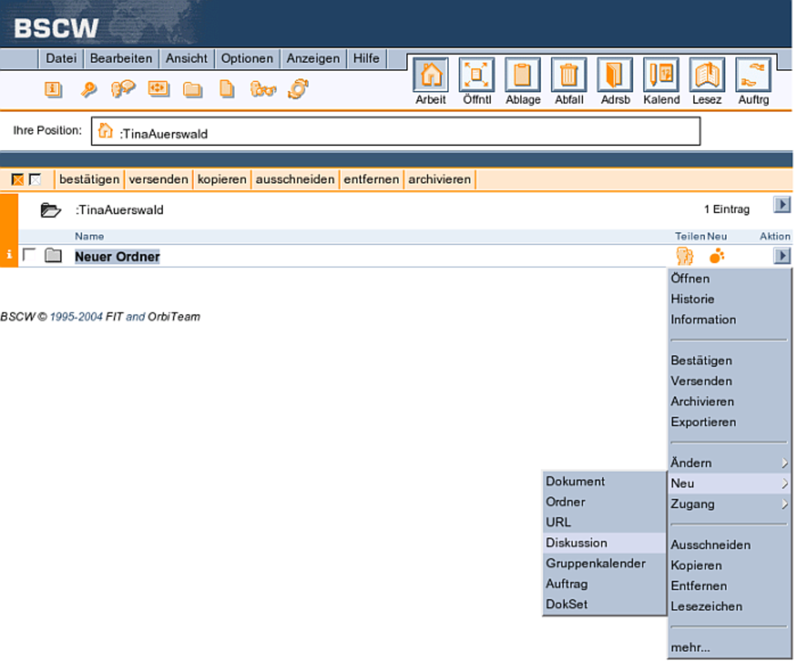Viewport: 797px width, 672px height.
Task: Open the Lesez bookmarks
Action: click(x=707, y=81)
